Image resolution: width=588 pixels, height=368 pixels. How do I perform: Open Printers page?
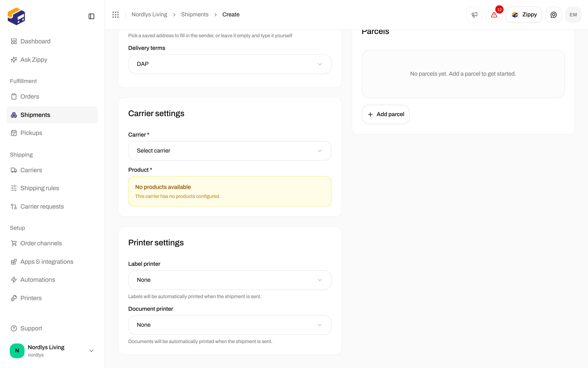(52, 298)
